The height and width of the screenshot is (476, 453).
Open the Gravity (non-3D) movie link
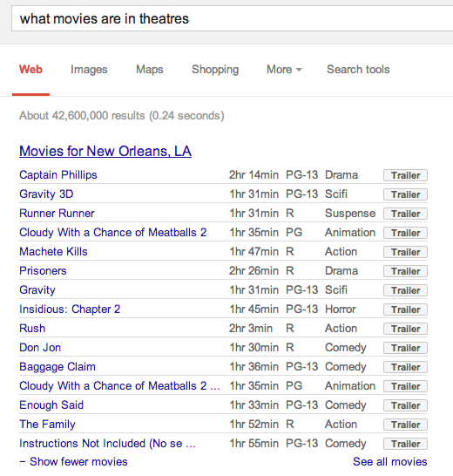coord(37,290)
